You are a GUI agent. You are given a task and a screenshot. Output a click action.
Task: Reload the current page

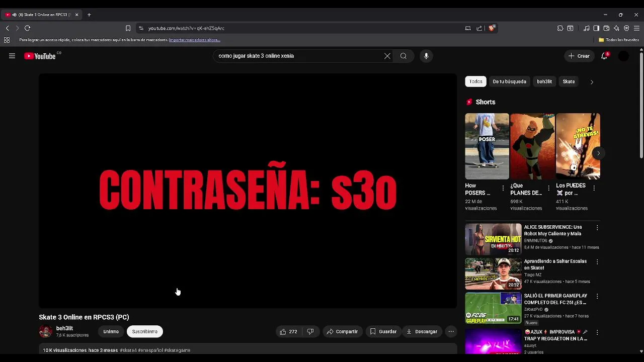click(28, 28)
